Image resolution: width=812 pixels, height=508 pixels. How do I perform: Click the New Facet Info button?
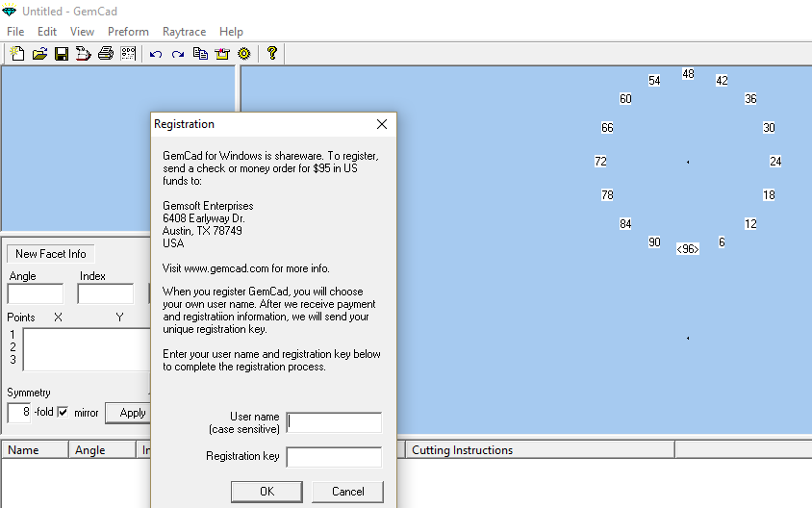tap(51, 254)
